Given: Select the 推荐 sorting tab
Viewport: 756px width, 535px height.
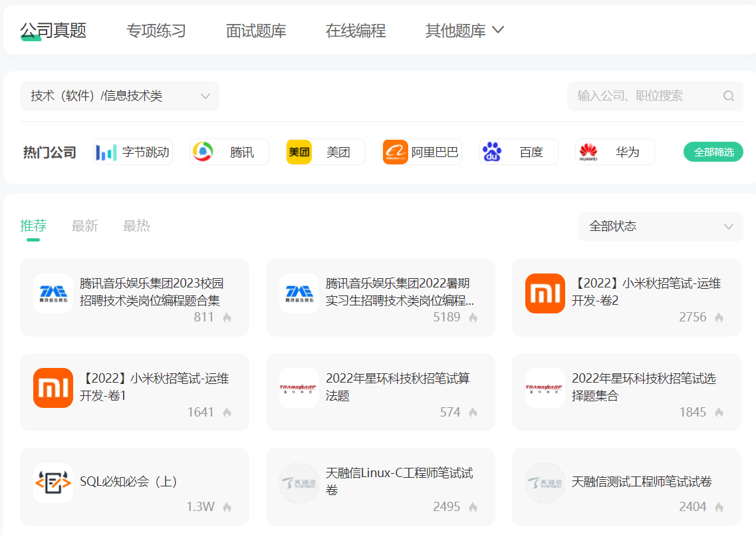Looking at the screenshot, I should coord(33,226).
